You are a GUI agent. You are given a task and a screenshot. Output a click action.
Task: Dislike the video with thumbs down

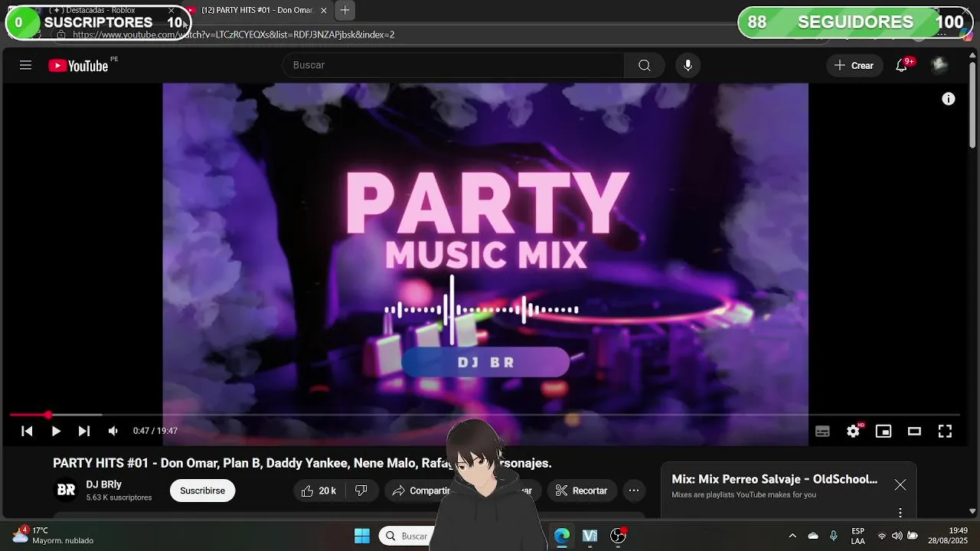point(361,491)
